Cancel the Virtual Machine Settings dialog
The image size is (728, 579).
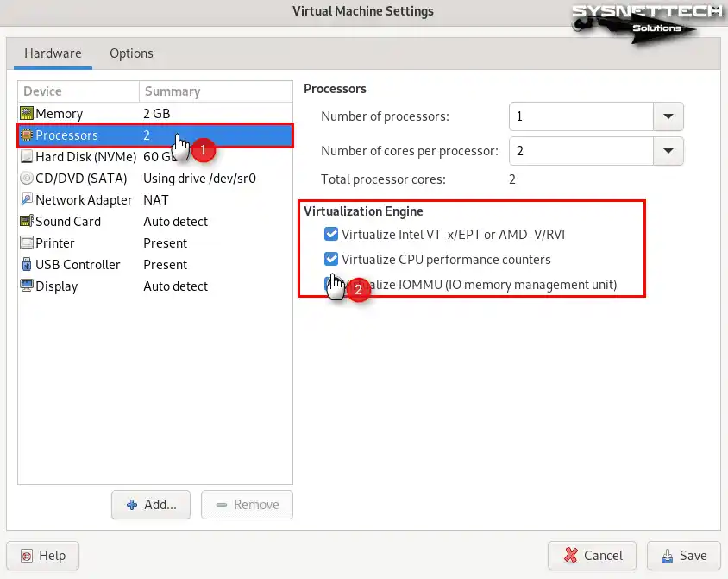tap(591, 556)
